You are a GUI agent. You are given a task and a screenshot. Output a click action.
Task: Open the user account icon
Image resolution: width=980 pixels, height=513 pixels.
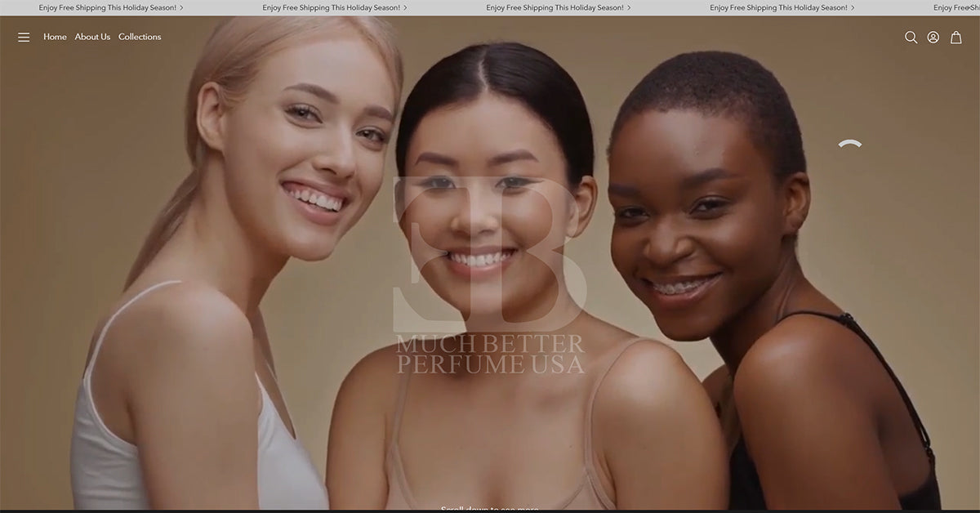[933, 38]
